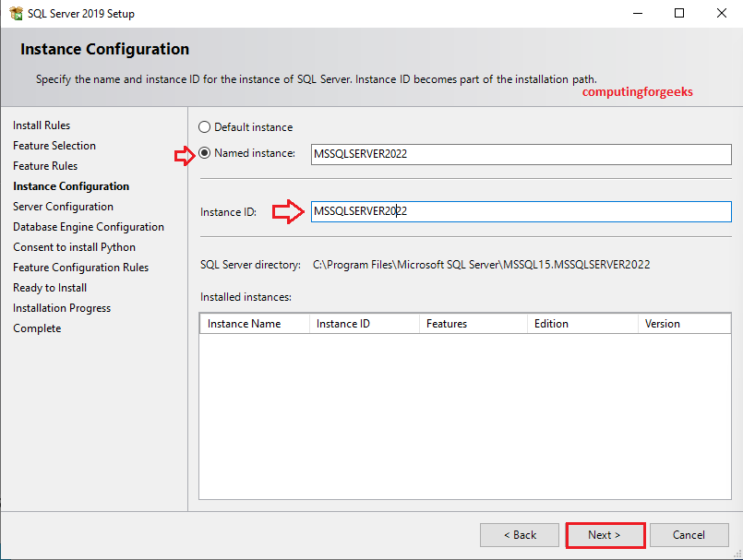Select Database Engine Configuration
The height and width of the screenshot is (560, 743).
[x=88, y=226]
